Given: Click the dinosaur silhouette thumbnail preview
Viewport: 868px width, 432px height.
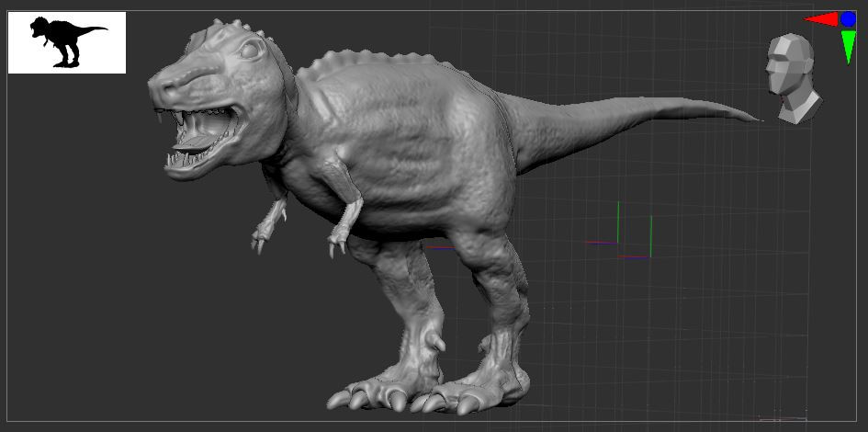Looking at the screenshot, I should pos(66,42).
